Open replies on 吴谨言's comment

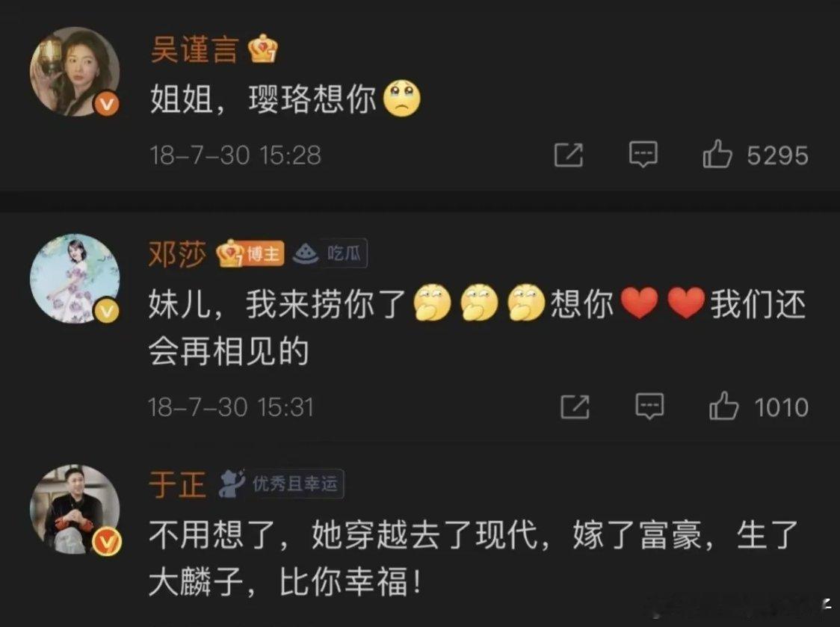tap(643, 155)
